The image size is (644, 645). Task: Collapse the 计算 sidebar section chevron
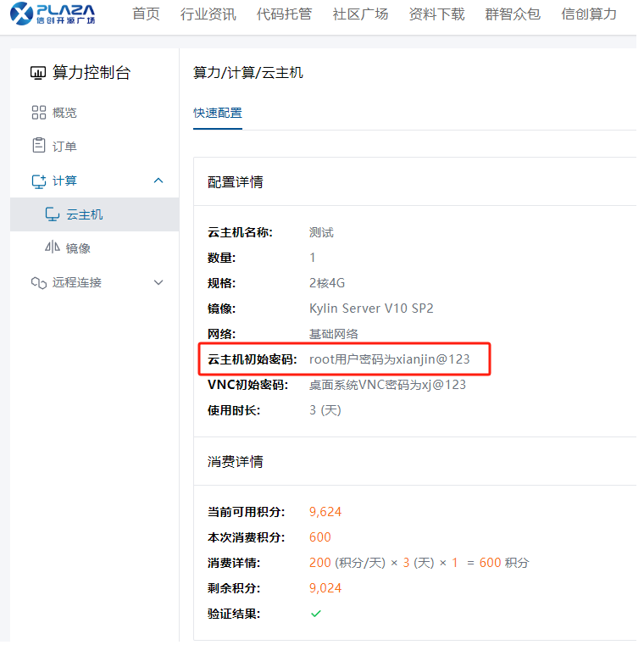click(158, 181)
